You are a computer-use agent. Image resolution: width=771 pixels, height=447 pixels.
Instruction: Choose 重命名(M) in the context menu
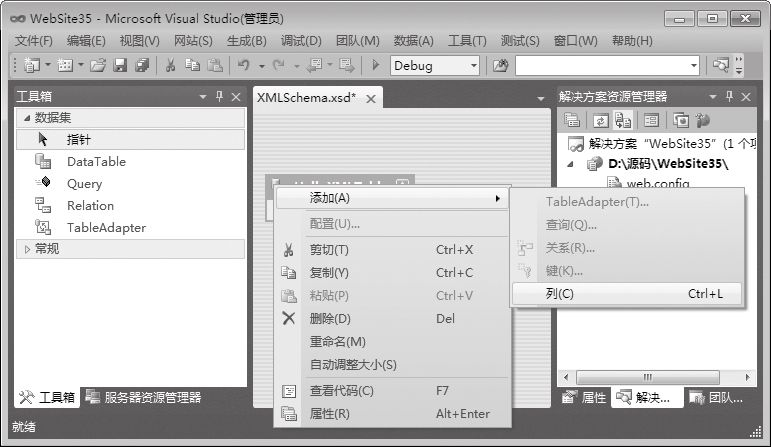click(393, 342)
